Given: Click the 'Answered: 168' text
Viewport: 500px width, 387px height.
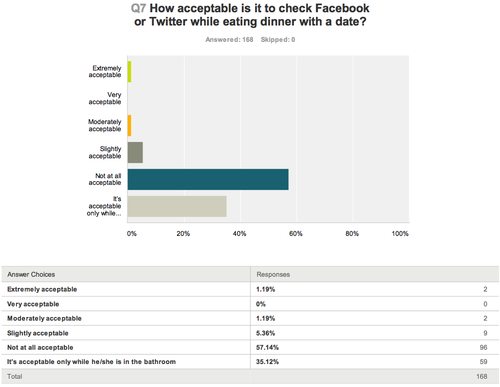Looking at the screenshot, I should 229,40.
